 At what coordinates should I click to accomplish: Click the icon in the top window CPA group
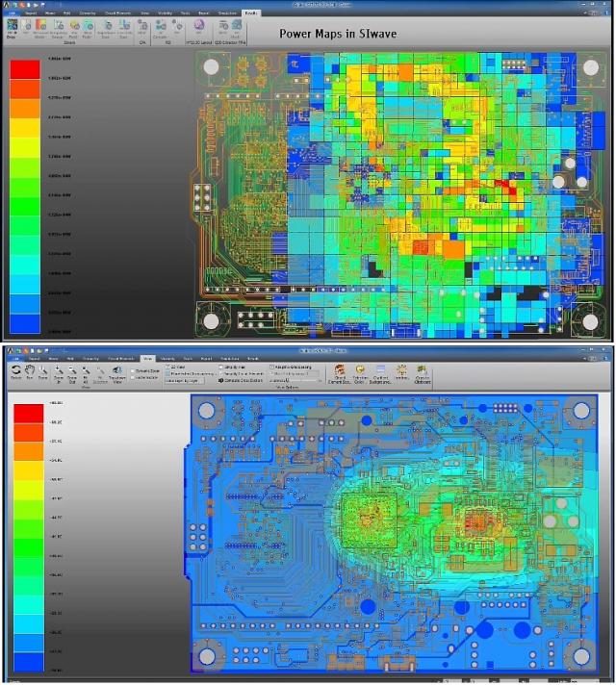point(142,26)
